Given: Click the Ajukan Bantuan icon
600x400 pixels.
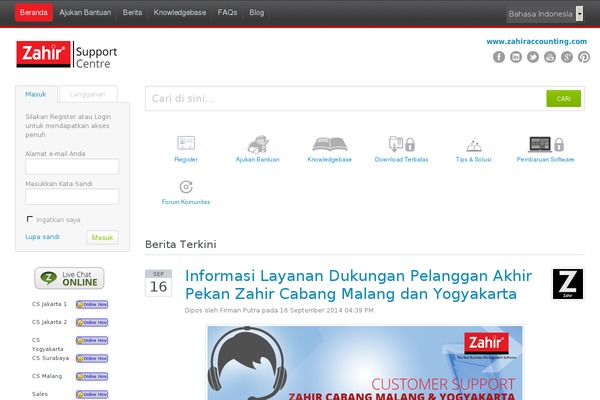Looking at the screenshot, I should pos(258,144).
